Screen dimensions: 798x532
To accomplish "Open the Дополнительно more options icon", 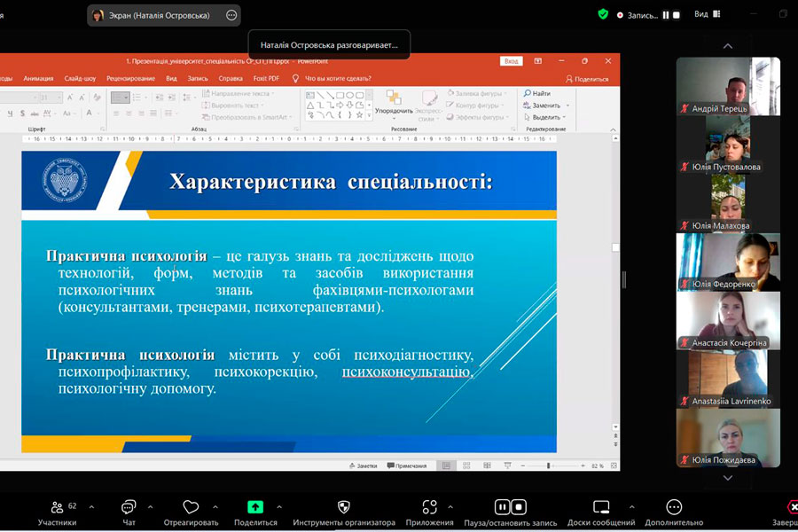I will point(674,508).
